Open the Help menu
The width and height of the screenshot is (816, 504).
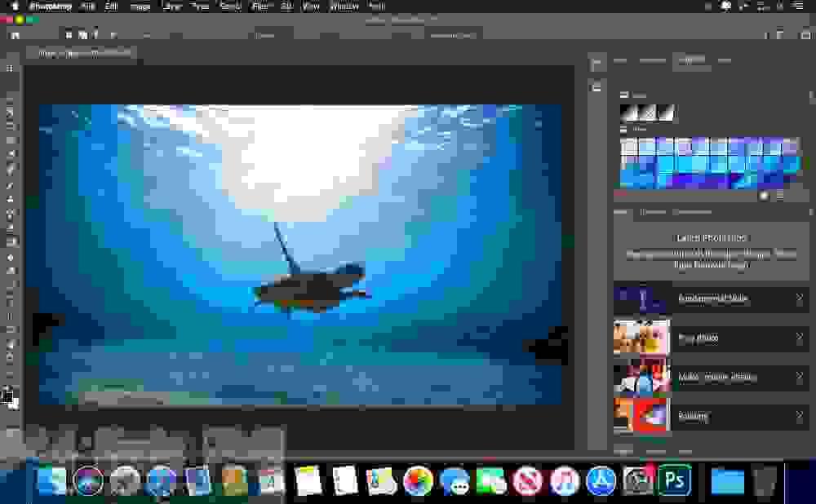pyautogui.click(x=377, y=7)
